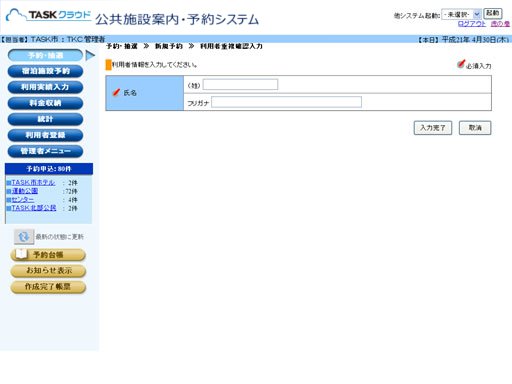Click the お知らせ表示 button
Viewport: 512px width, 384px height.
tap(48, 271)
